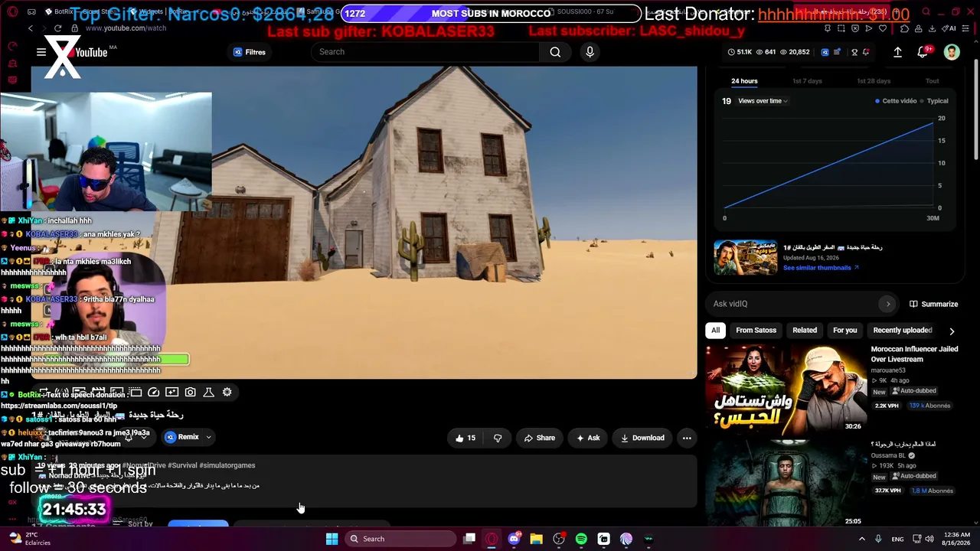980x551 pixels.
Task: Click the speedometer playback speed icon
Action: [x=153, y=393]
